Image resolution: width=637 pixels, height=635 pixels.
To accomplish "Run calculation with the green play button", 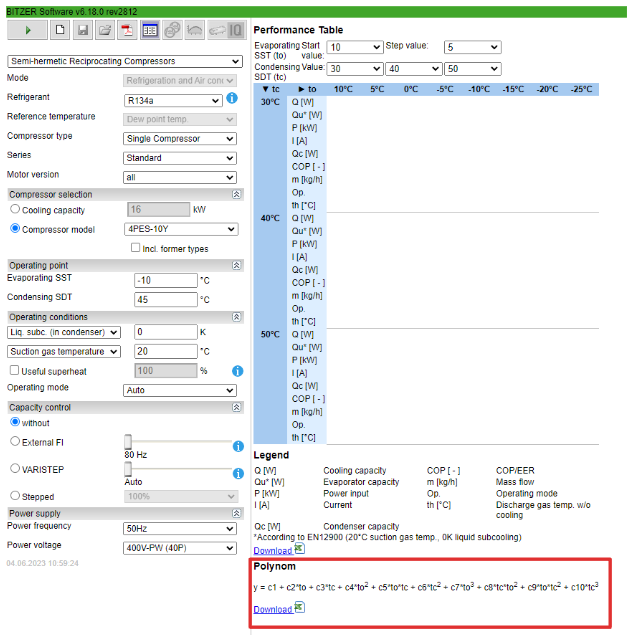I will [x=27, y=30].
